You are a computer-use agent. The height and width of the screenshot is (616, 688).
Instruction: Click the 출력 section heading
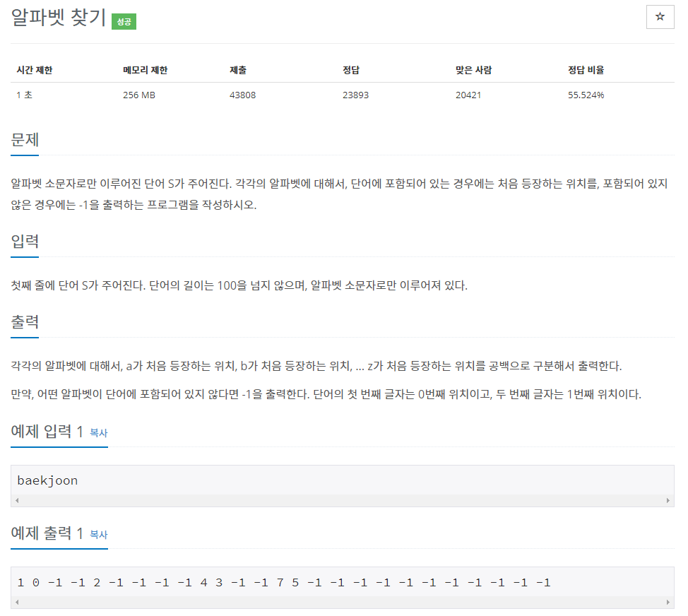click(x=25, y=322)
